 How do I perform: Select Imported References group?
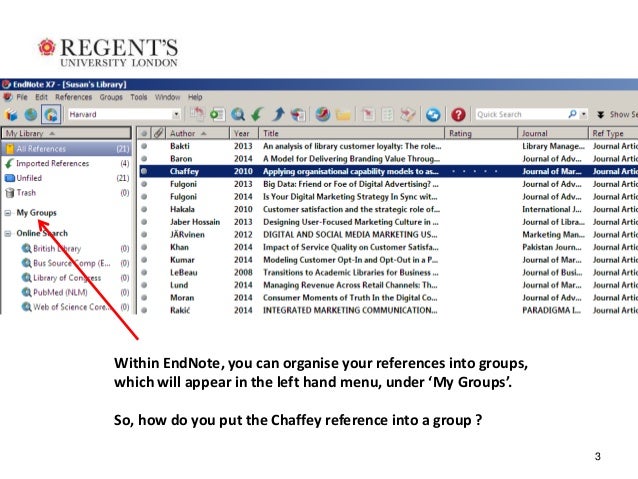coord(66,164)
